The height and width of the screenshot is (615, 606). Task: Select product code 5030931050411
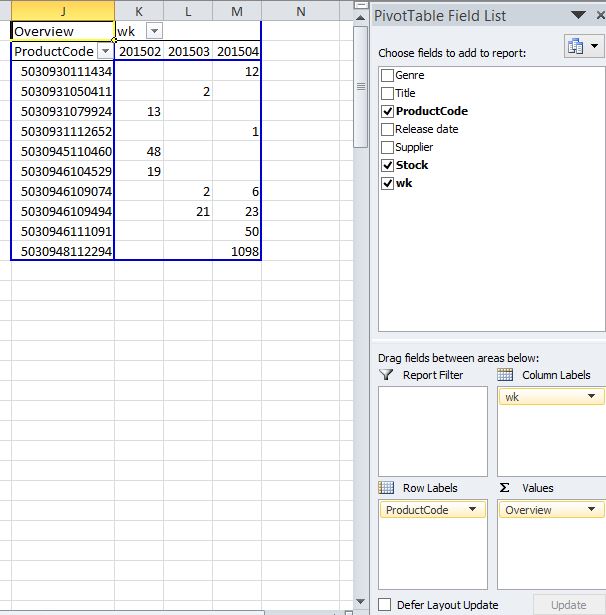click(63, 91)
